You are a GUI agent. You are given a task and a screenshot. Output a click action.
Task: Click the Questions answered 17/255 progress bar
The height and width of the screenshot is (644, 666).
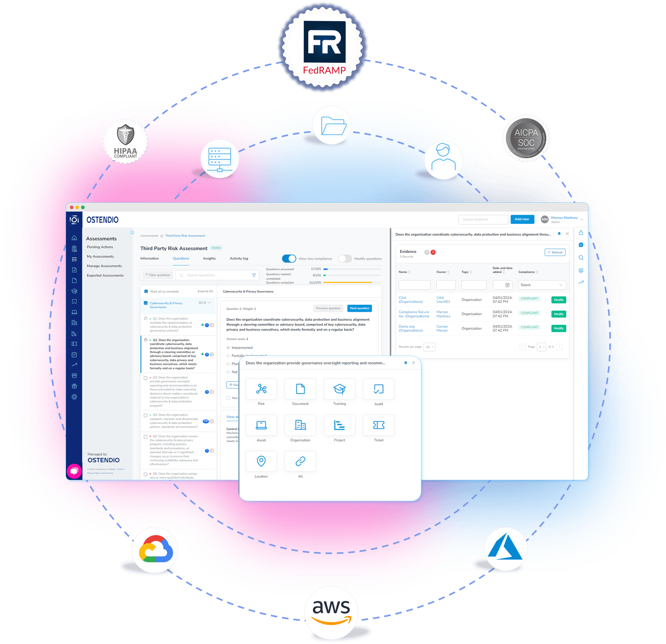[x=352, y=269]
